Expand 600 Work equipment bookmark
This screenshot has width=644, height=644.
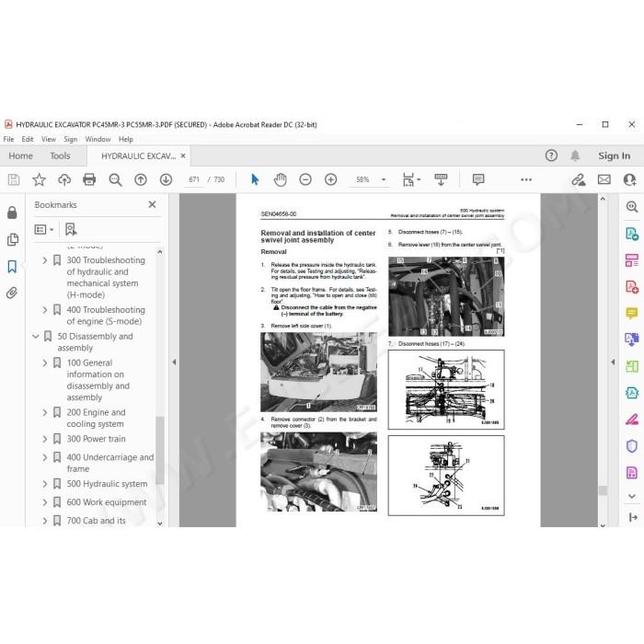[x=45, y=502]
